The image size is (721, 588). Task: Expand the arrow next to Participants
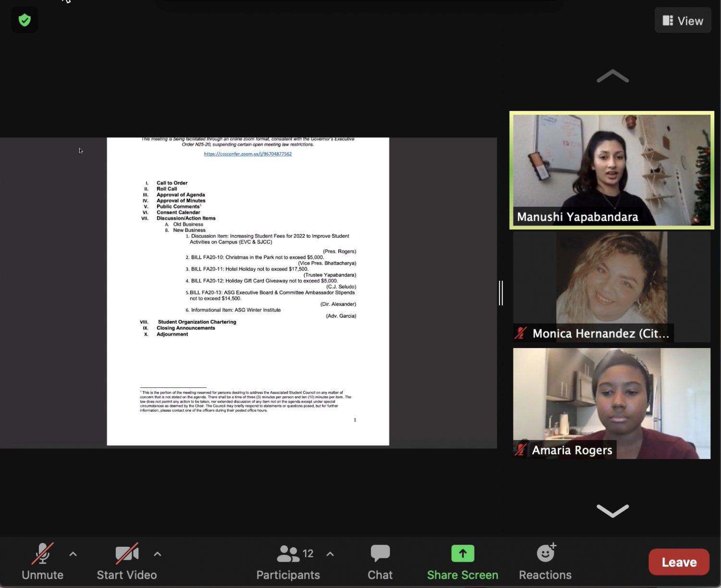click(330, 554)
